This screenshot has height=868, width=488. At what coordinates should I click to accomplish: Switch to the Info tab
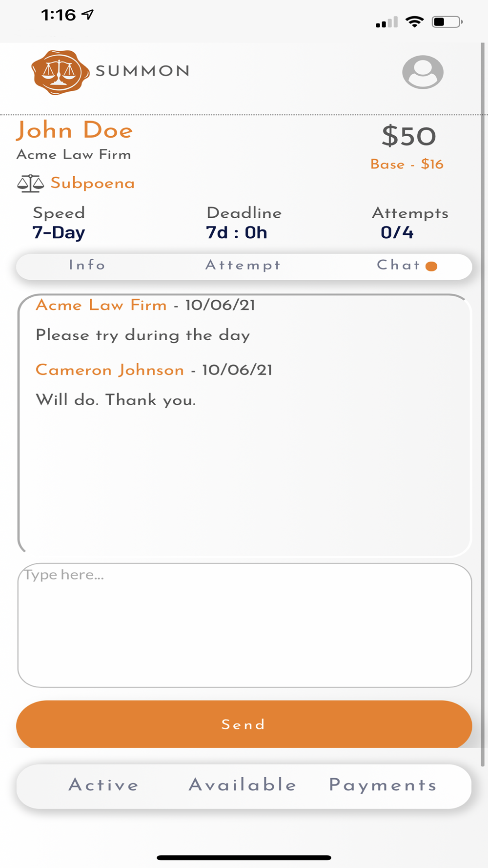87,265
